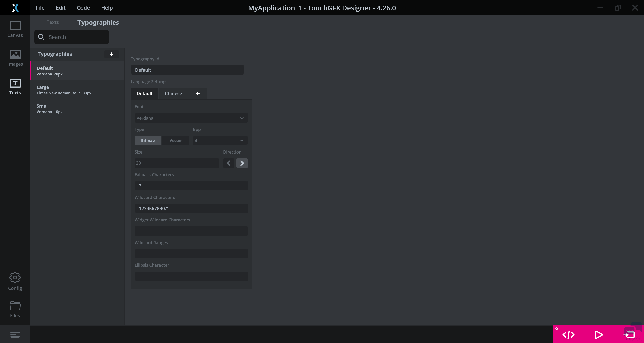Open the Files folder icon
Image resolution: width=644 pixels, height=343 pixels.
[x=15, y=309]
